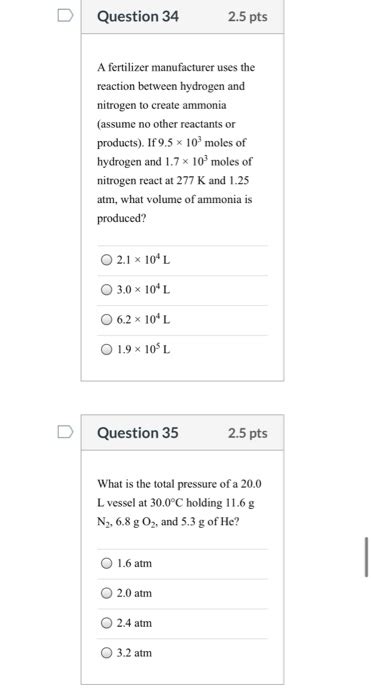The width and height of the screenshot is (371, 700).
Task: Tick the radio circle beside 3.2 atm
Action: [106, 653]
